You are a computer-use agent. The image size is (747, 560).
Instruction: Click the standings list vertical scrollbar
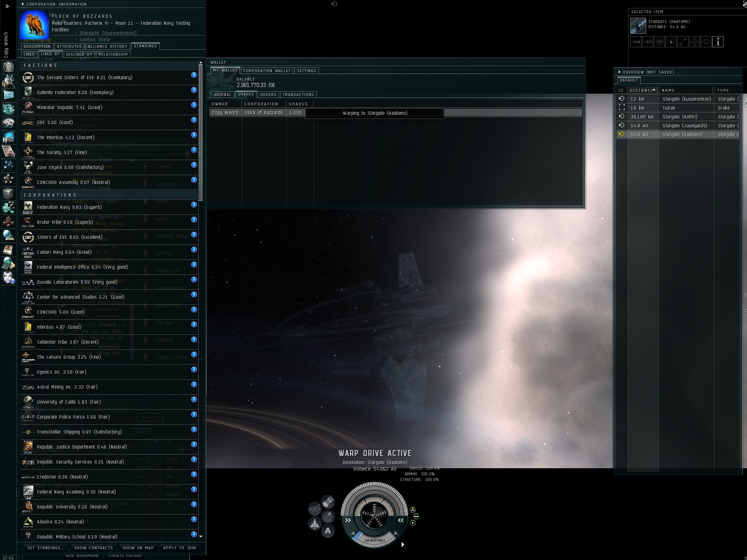[201, 133]
